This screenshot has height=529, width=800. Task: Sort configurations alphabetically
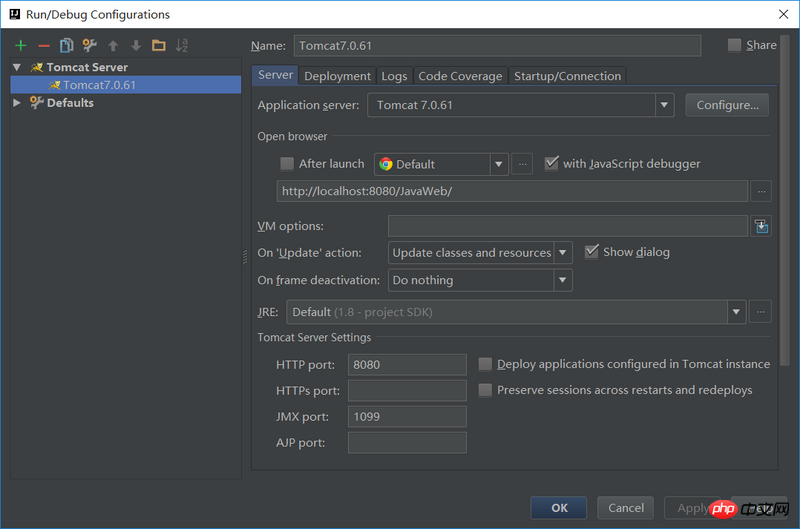[182, 45]
